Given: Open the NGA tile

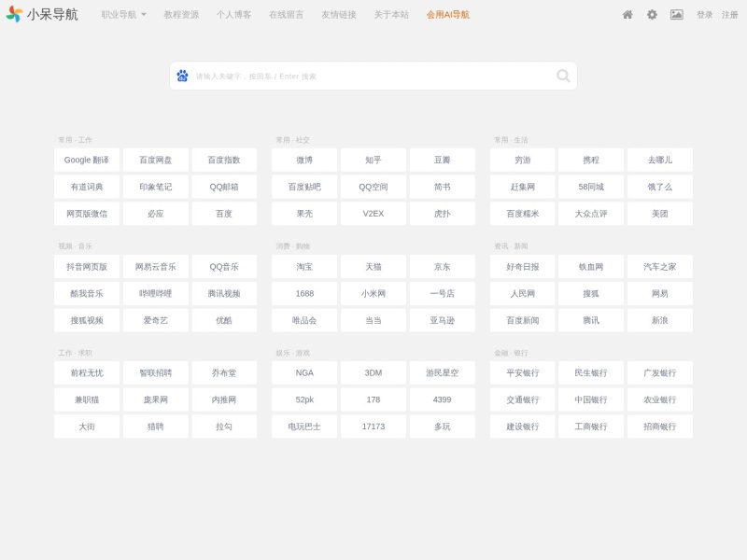Looking at the screenshot, I should [304, 372].
